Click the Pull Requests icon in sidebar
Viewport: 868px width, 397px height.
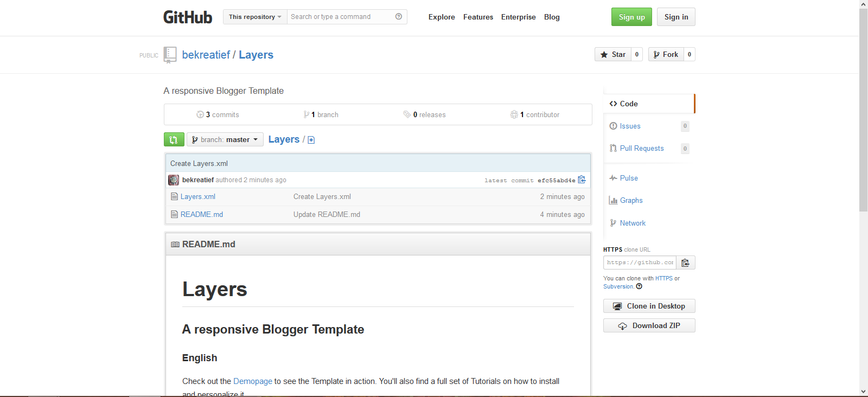613,148
